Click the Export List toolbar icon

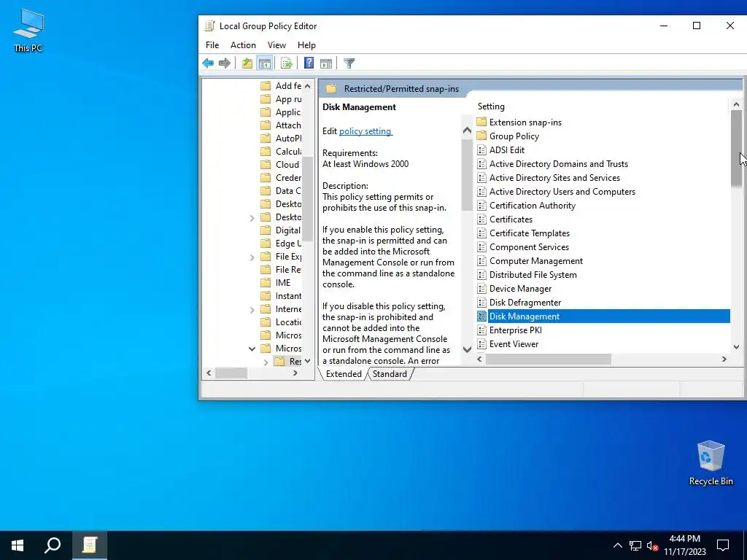(286, 63)
